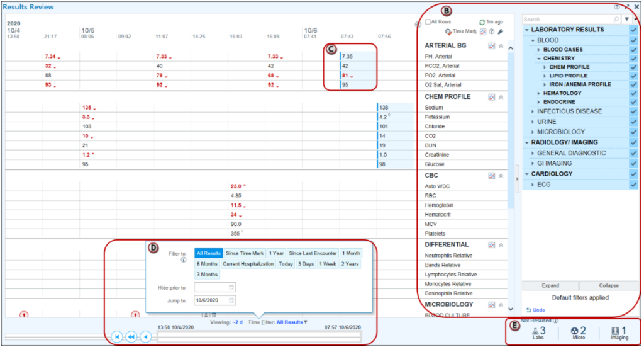Click the timeline slider bar at bottom
Image resolution: width=644 pixels, height=347 pixels.
(x=258, y=337)
